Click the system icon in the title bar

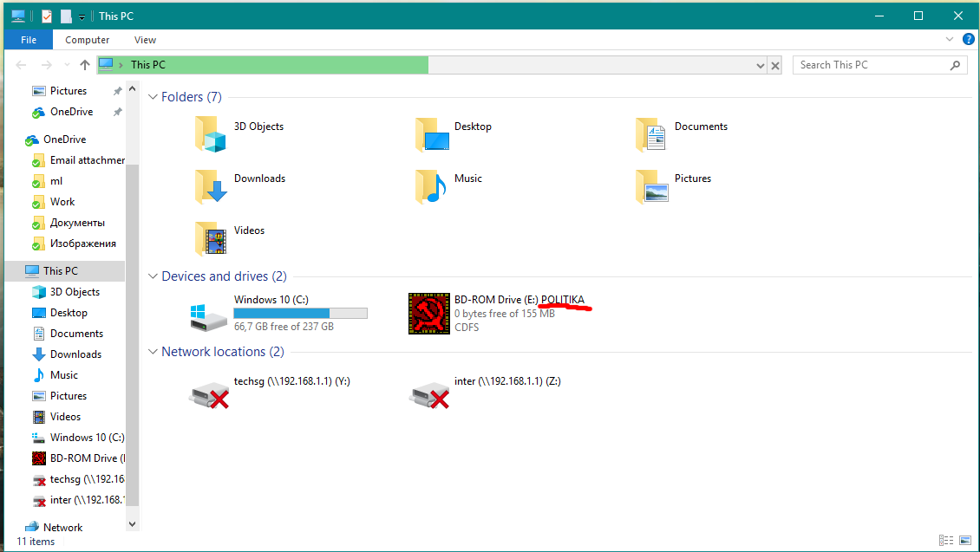(x=18, y=16)
